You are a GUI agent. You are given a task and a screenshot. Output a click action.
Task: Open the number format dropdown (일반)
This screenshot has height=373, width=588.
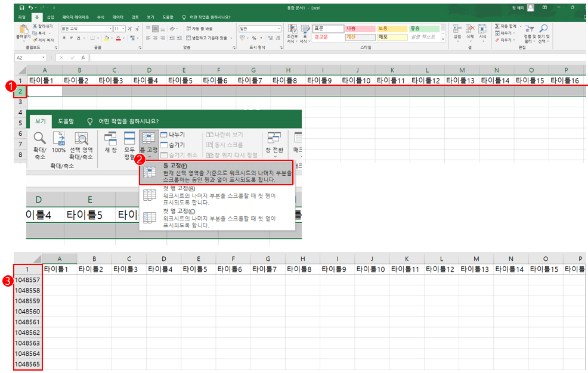pos(279,29)
